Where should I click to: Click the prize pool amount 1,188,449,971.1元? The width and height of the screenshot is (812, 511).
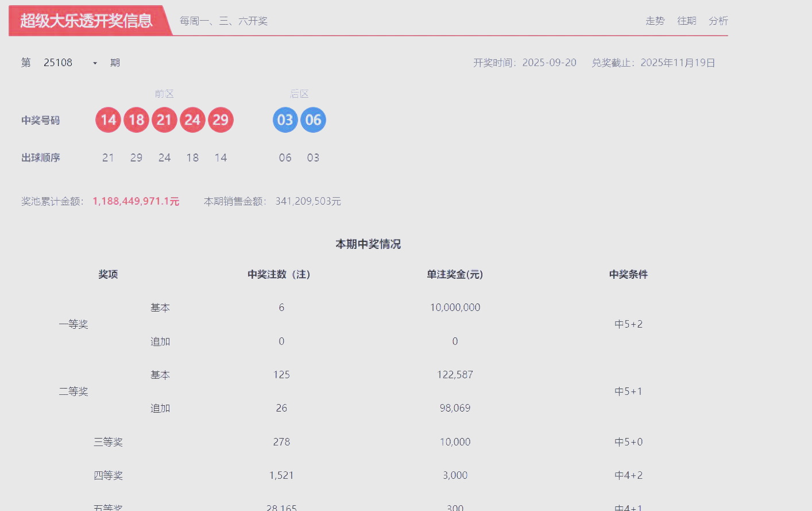tap(136, 201)
